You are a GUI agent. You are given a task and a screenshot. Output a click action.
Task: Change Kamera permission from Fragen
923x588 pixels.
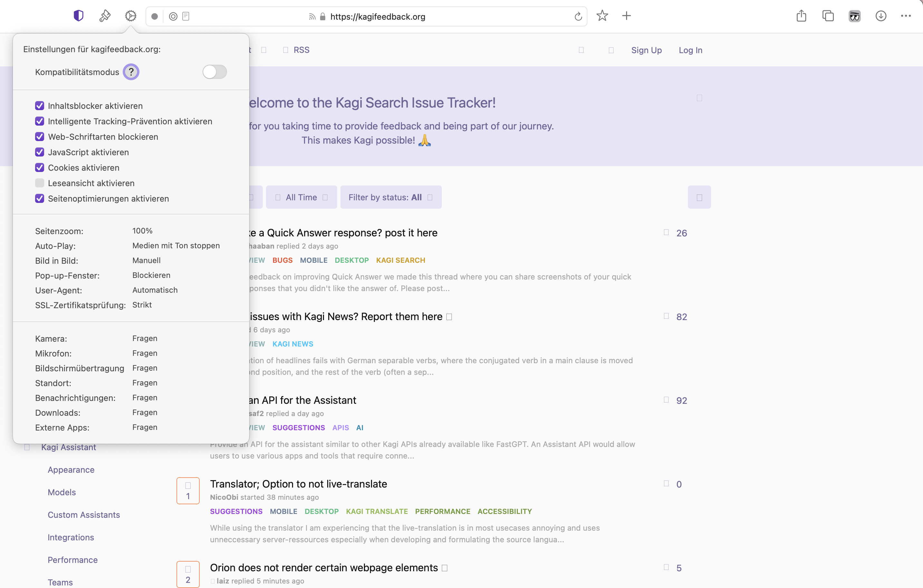click(145, 338)
